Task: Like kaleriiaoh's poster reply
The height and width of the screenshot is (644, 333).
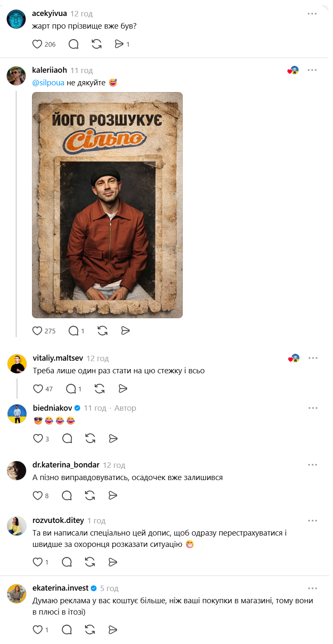Action: coord(37,331)
